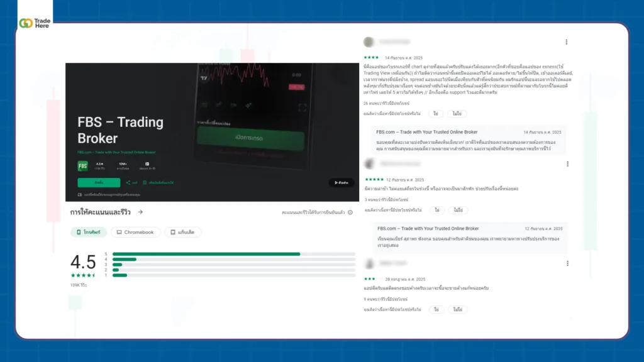
Task: Open all ratings and reviews via the arrow
Action: tap(140, 212)
